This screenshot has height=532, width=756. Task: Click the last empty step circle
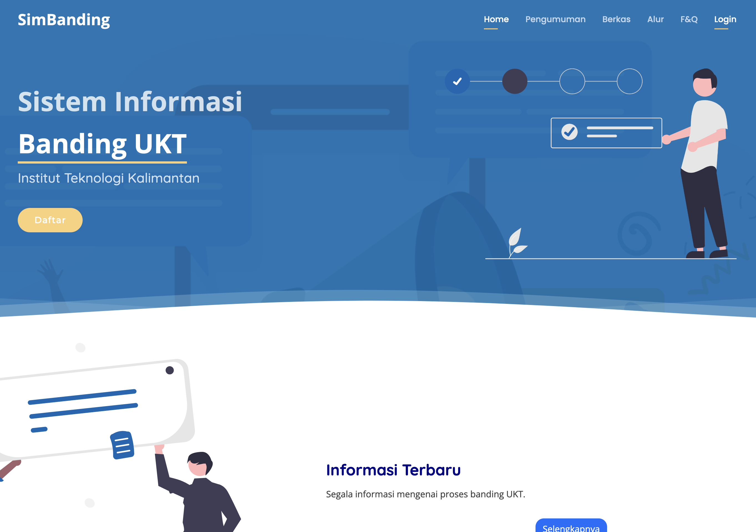tap(629, 81)
